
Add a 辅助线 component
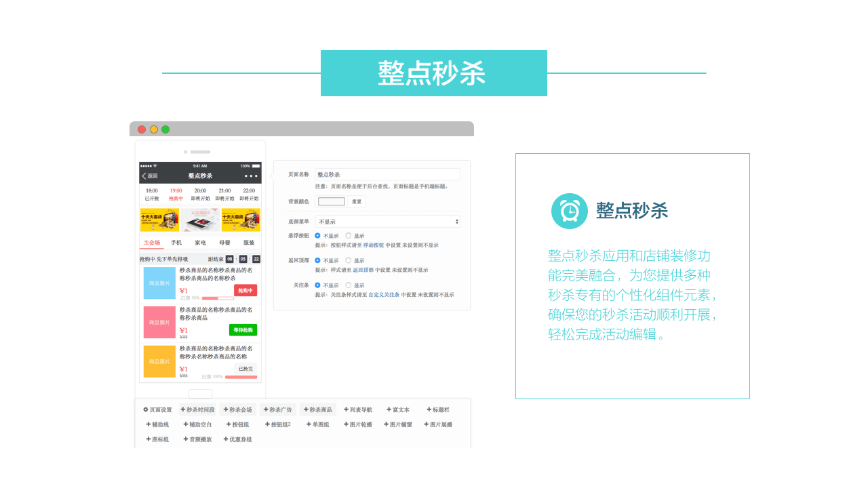(x=157, y=425)
